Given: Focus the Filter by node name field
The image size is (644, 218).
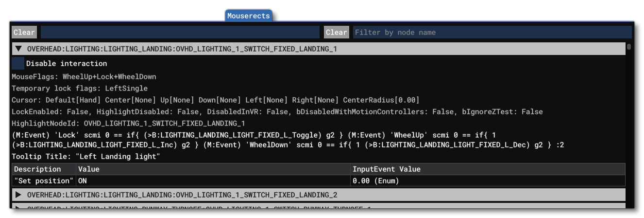Looking at the screenshot, I should pos(491,33).
